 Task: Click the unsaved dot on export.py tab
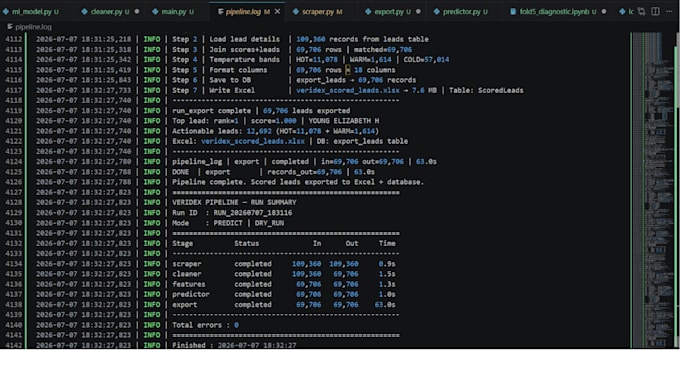tap(418, 12)
